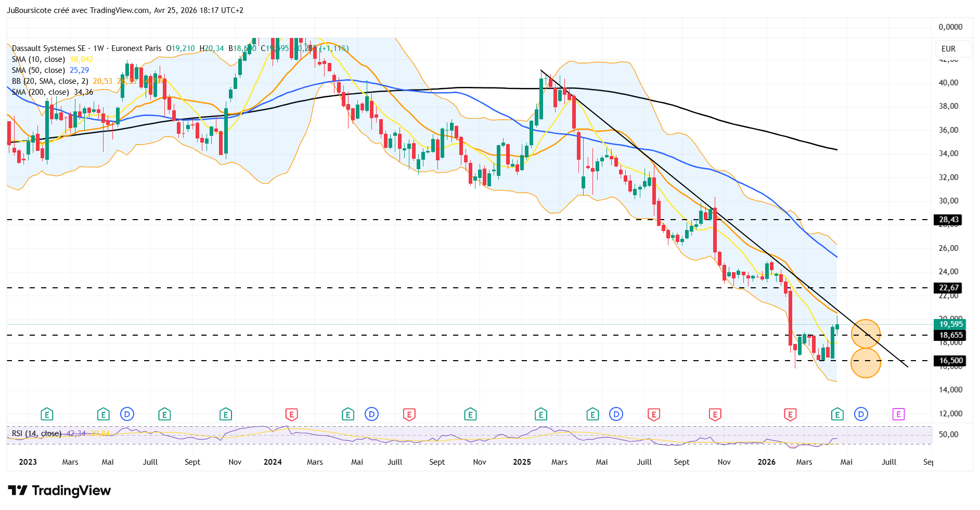
Task: Click the 28,43 horizontal line price label
Action: click(x=949, y=220)
